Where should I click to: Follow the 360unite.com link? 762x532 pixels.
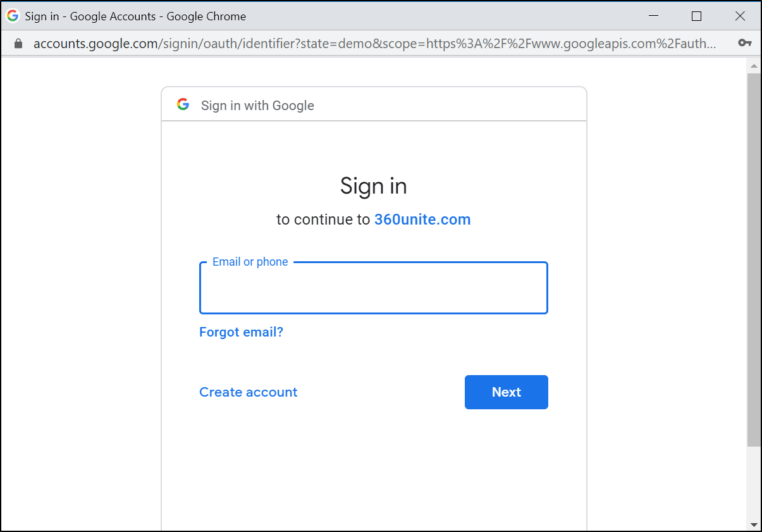(422, 220)
